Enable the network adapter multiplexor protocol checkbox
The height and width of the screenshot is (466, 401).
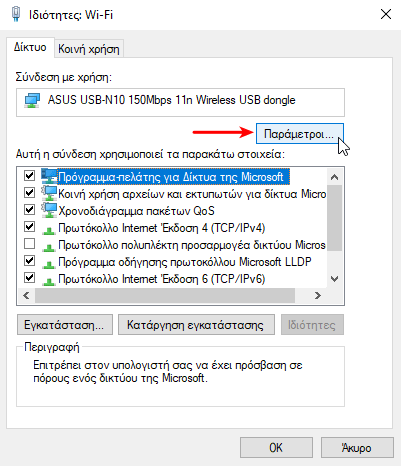pos(29,244)
